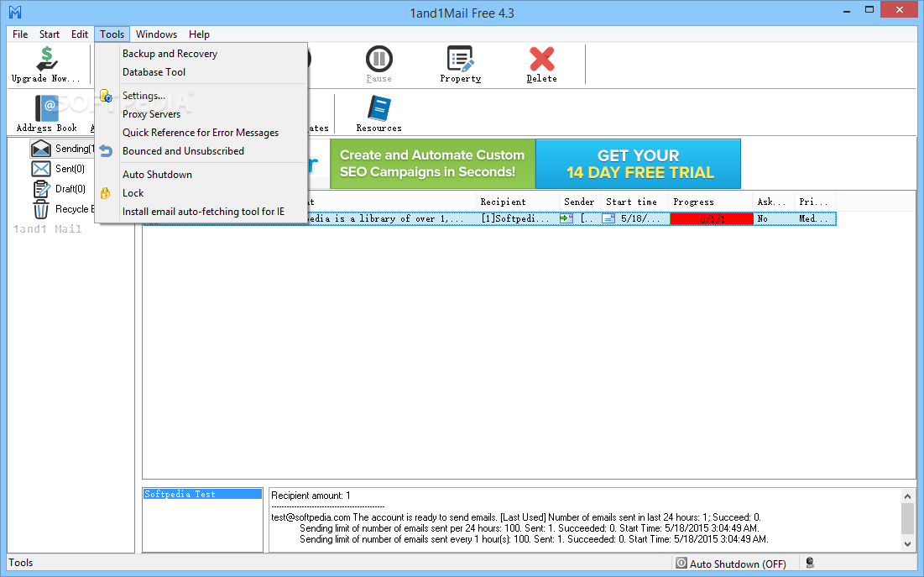The image size is (924, 577).
Task: Select the 'Med...' priority cell
Action: [x=813, y=218]
